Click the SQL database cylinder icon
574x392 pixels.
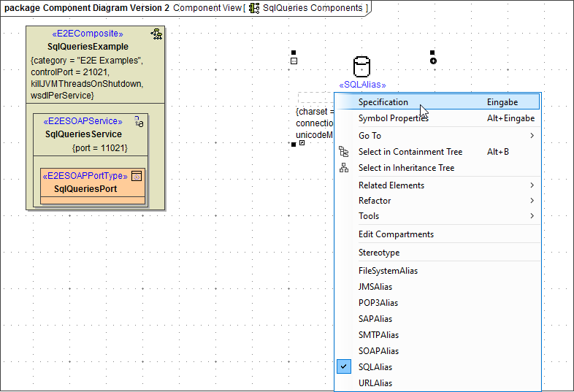coord(361,66)
